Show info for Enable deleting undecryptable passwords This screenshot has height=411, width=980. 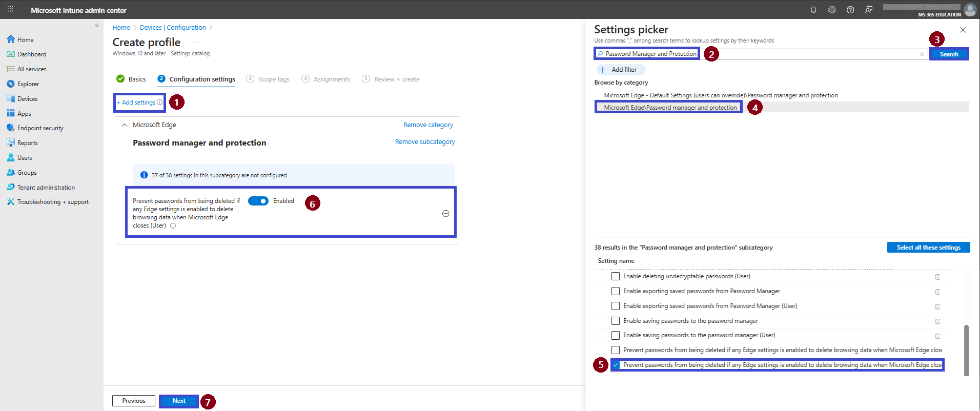937,277
